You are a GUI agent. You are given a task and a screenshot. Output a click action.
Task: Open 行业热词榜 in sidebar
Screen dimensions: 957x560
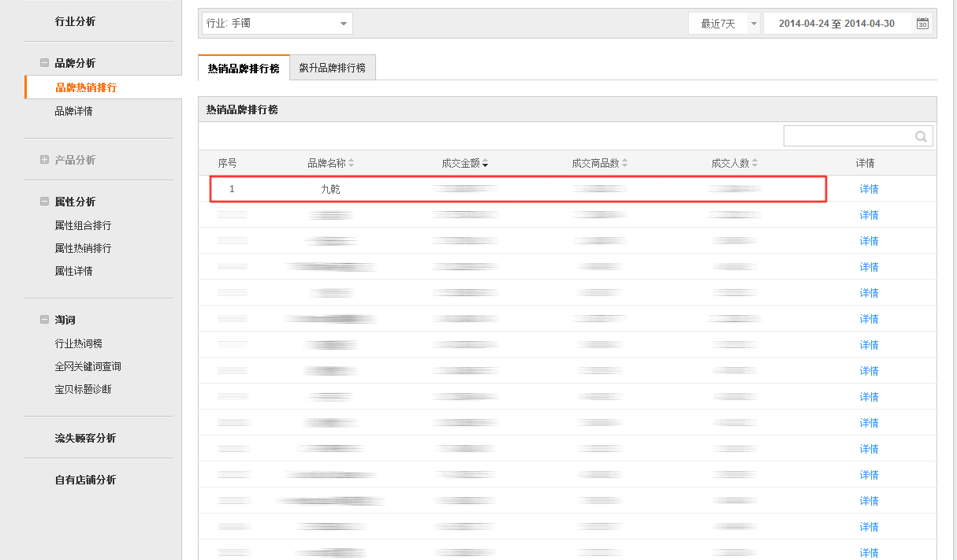tap(78, 343)
